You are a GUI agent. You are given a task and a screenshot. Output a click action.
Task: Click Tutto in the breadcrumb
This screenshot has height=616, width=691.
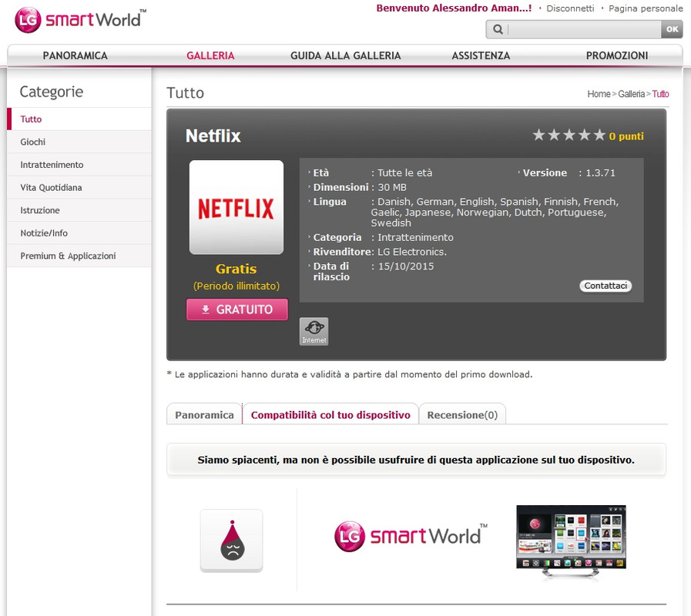[x=661, y=94]
